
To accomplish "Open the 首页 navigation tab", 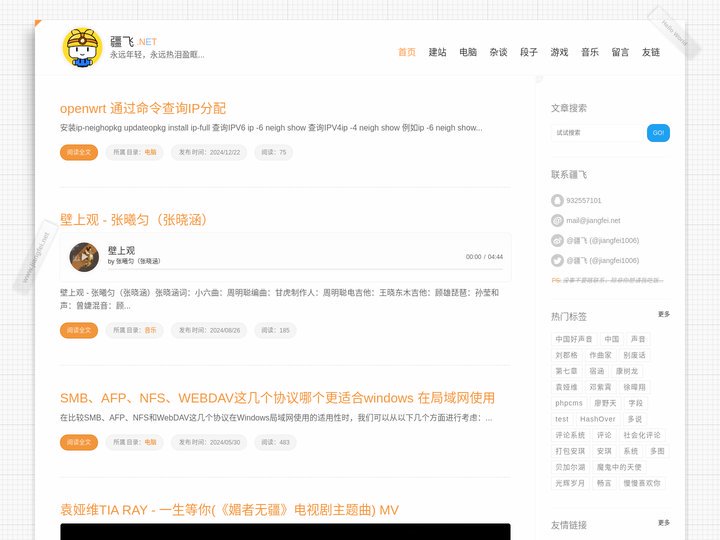I will point(407,52).
